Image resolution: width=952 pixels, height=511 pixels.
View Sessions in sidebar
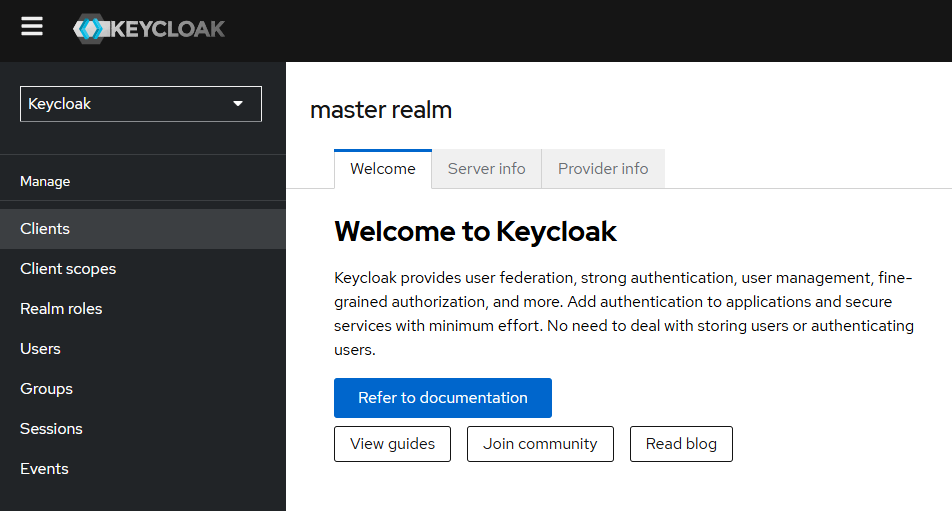pyautogui.click(x=51, y=429)
